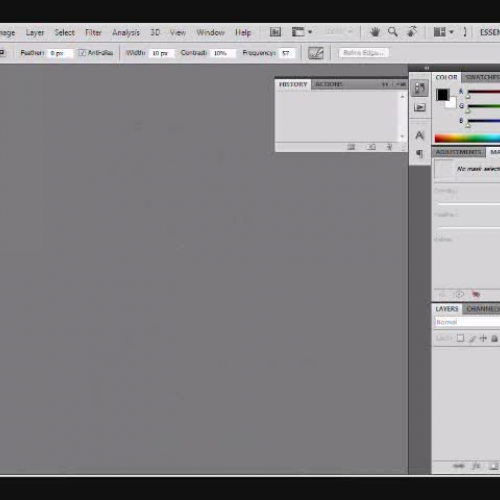Switch to the History tab

point(293,84)
